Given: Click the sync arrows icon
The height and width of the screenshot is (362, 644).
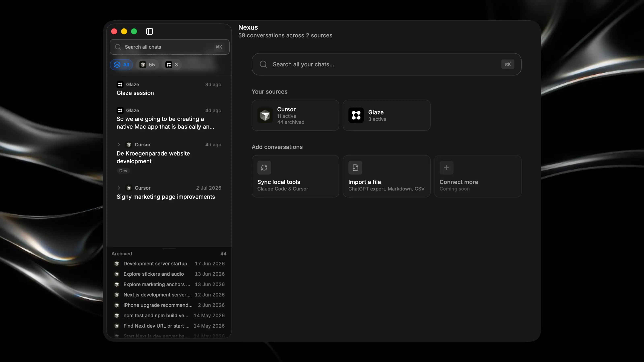Looking at the screenshot, I should (x=264, y=168).
